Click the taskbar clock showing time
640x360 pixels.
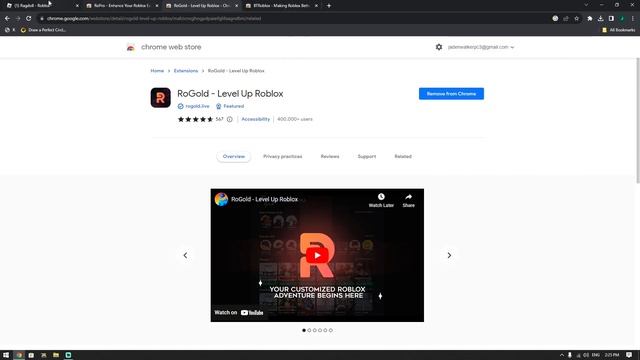coord(611,355)
